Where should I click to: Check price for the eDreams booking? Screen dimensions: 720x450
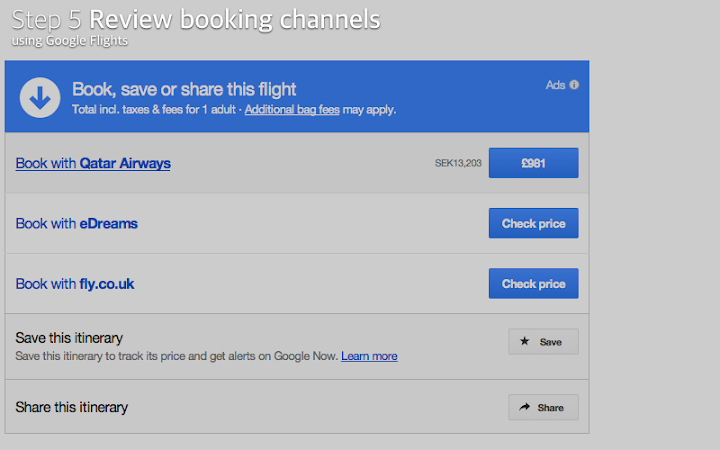click(533, 224)
